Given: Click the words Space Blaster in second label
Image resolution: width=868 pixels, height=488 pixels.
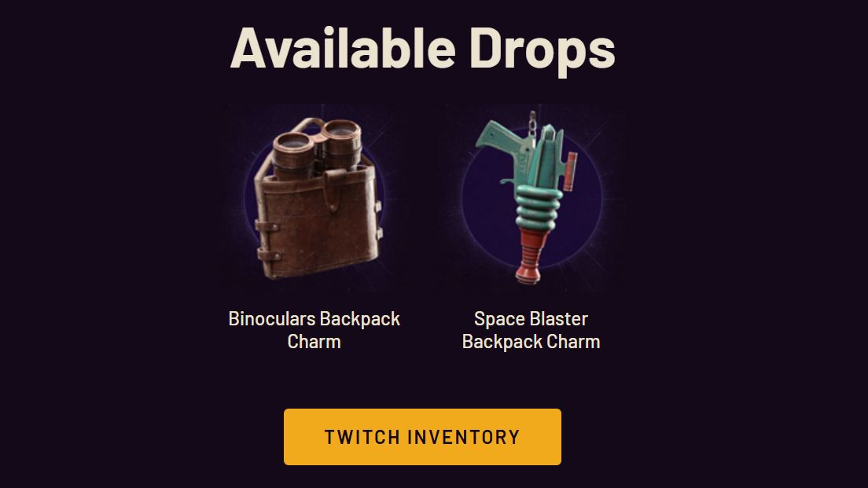Looking at the screenshot, I should pyautogui.click(x=531, y=319).
